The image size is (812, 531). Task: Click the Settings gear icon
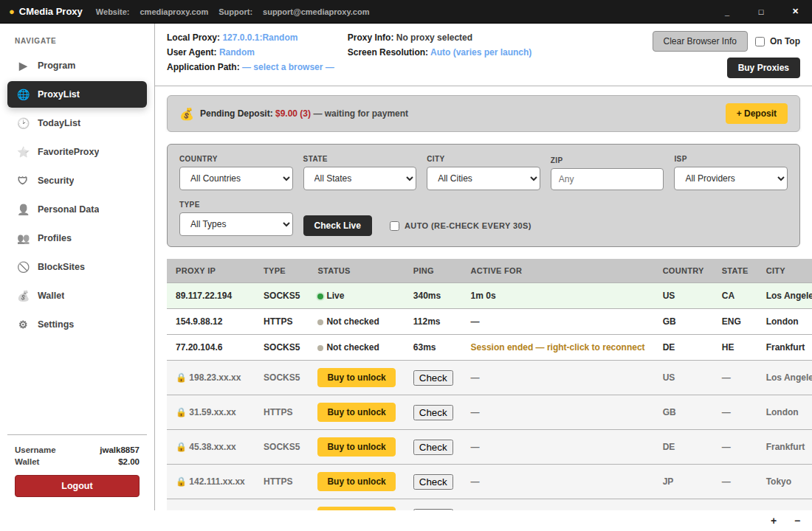(x=23, y=324)
